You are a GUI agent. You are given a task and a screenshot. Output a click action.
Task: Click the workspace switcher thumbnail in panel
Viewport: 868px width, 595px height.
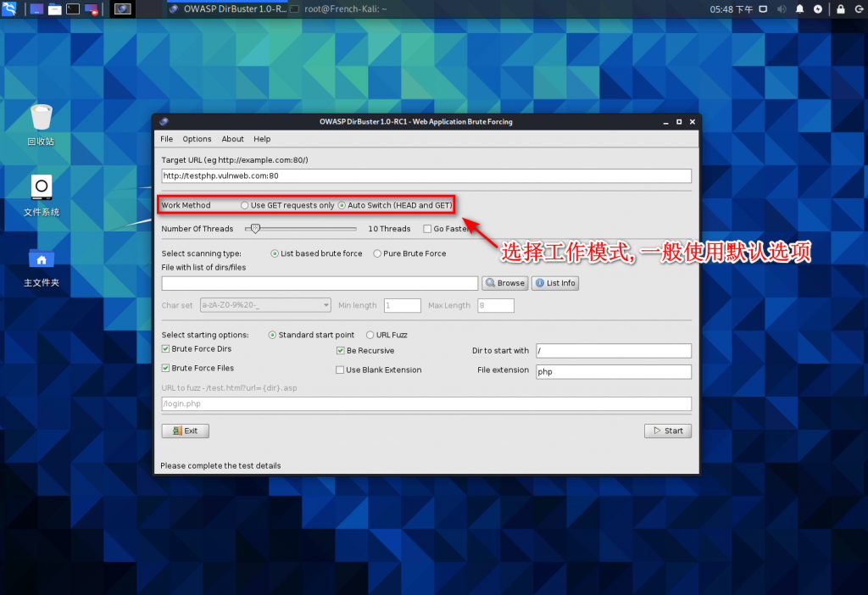tap(122, 8)
